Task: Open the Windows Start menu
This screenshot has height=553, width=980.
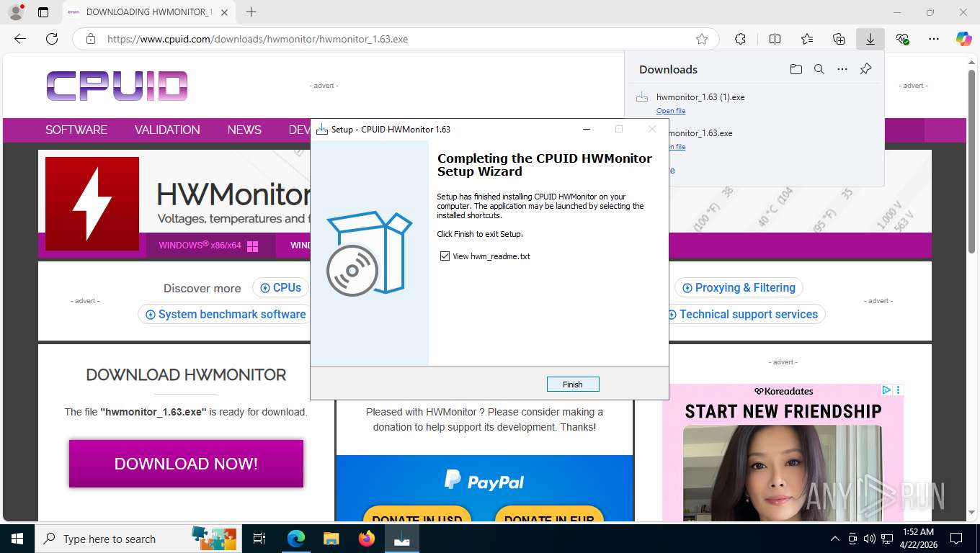Action: [17, 539]
